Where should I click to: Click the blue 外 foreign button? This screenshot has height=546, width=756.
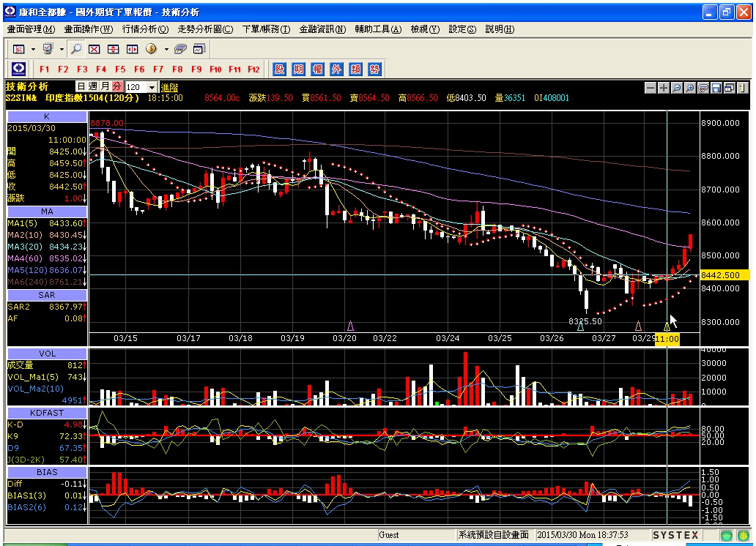point(336,69)
